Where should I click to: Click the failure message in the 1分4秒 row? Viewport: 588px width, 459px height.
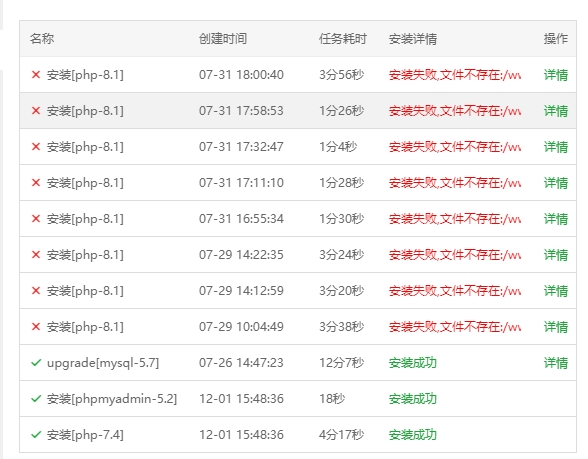(454, 147)
